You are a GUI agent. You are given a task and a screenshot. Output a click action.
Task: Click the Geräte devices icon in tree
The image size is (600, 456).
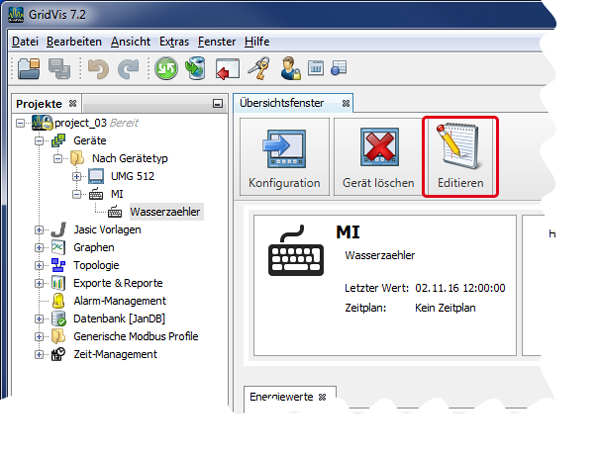coord(58,140)
